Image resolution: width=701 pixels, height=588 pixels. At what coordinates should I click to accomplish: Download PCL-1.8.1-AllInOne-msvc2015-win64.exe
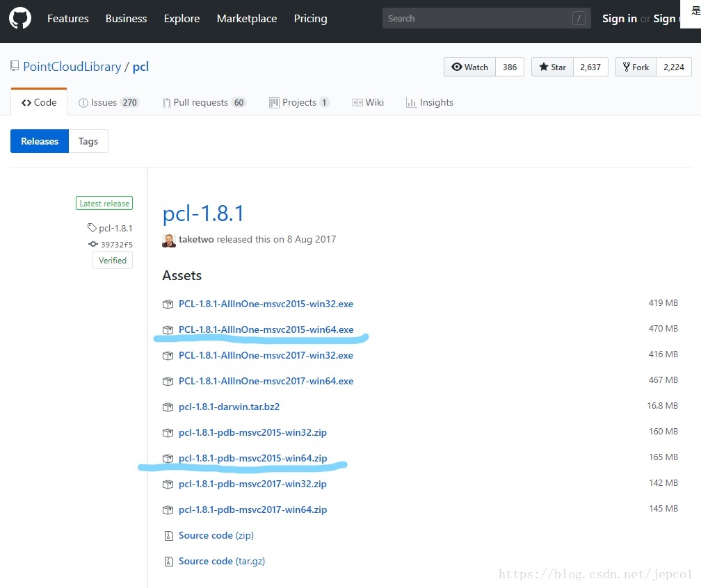266,329
